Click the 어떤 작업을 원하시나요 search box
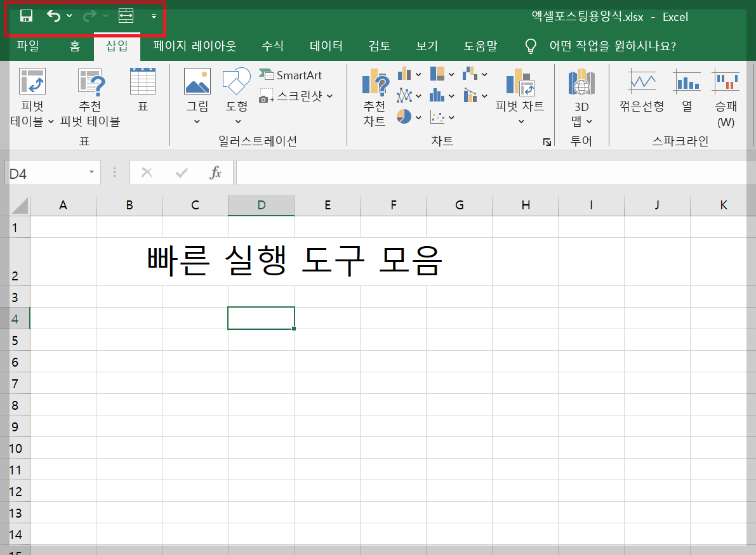 point(603,46)
